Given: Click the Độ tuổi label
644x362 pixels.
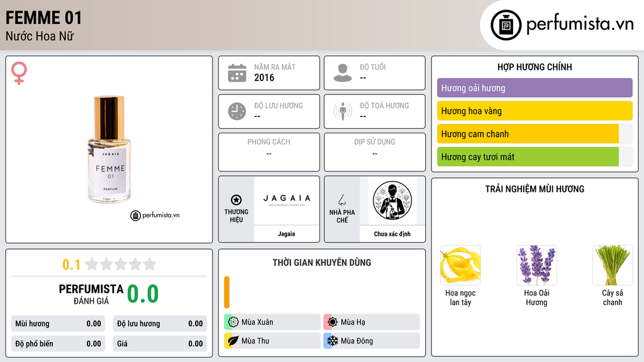Looking at the screenshot, I should (373, 67).
